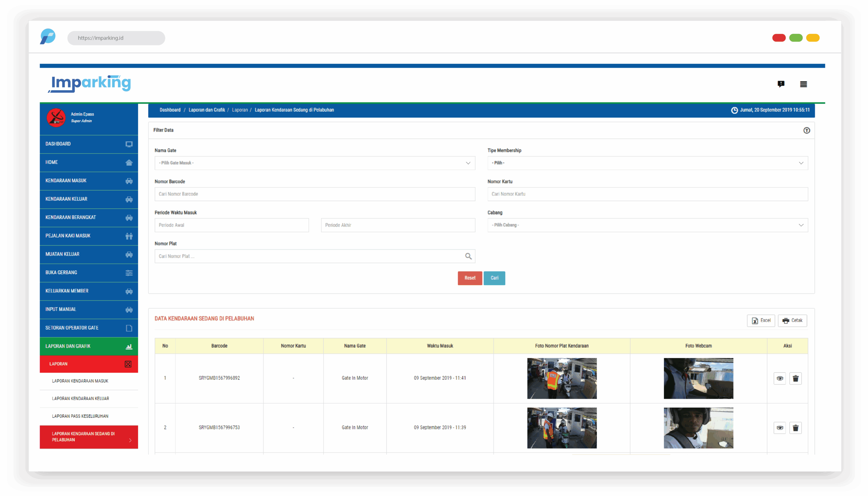
Task: Collapse the red LAPORAN submenu toggle
Action: (x=128, y=364)
